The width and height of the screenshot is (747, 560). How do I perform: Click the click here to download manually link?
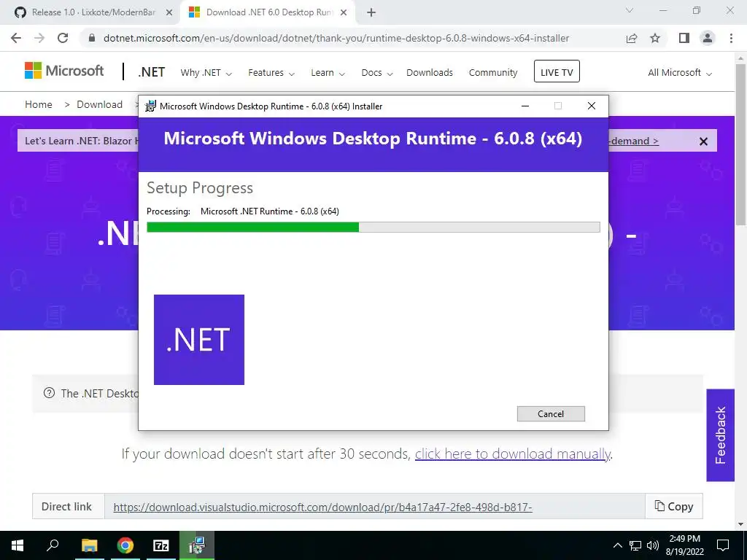click(513, 454)
